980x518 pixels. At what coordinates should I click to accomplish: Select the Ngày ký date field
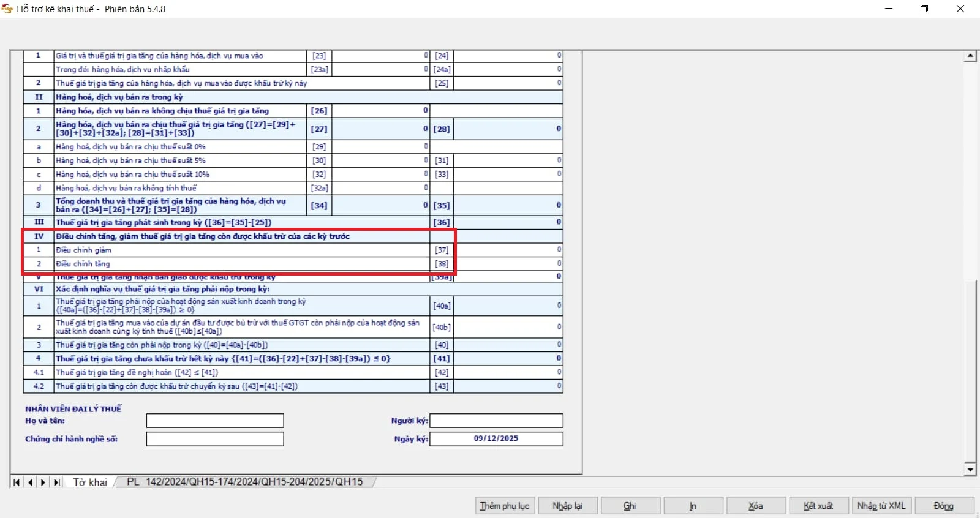tap(497, 439)
